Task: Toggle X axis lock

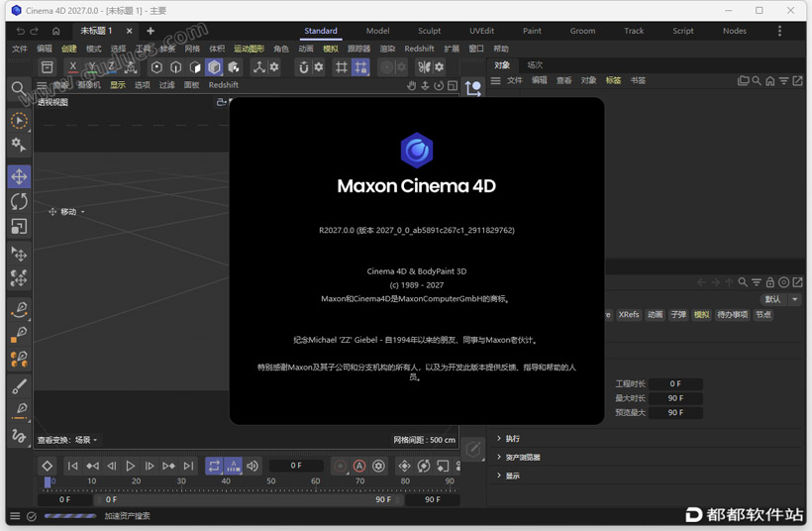Action: pyautogui.click(x=73, y=66)
